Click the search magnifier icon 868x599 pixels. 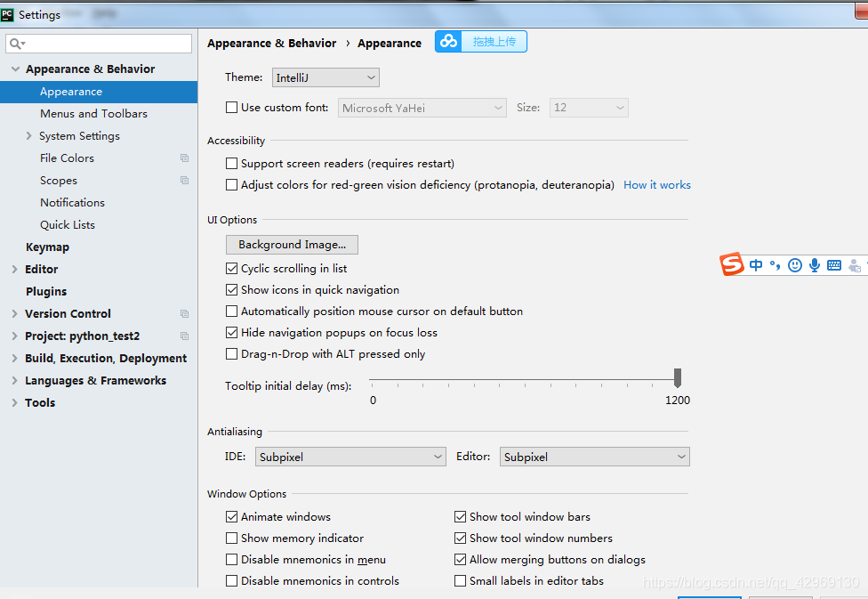(17, 44)
